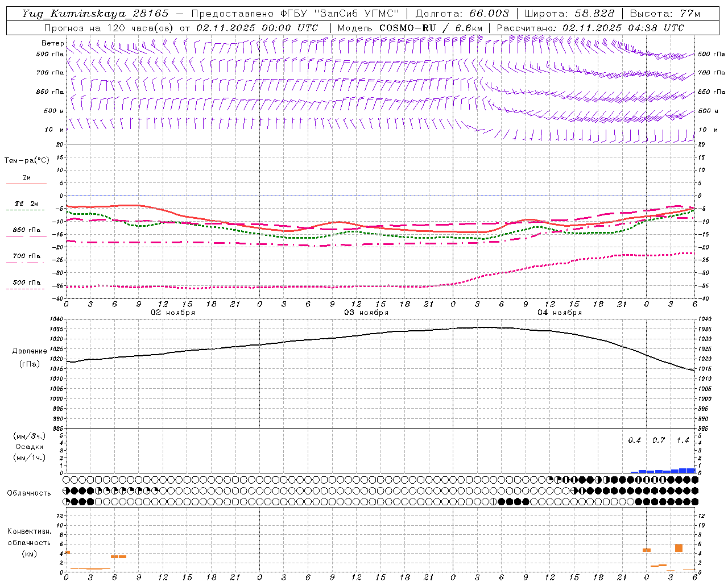Image resolution: width=728 pixels, height=582 pixels.
Task: Click the "Тем-ра(°C)" temperature label
Action: (27, 161)
